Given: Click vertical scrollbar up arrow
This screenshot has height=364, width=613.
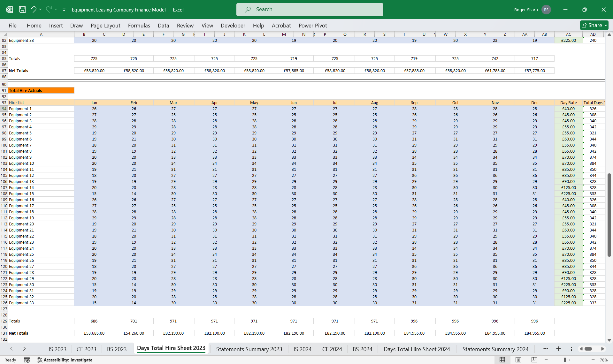Looking at the screenshot, I should pyautogui.click(x=609, y=34).
